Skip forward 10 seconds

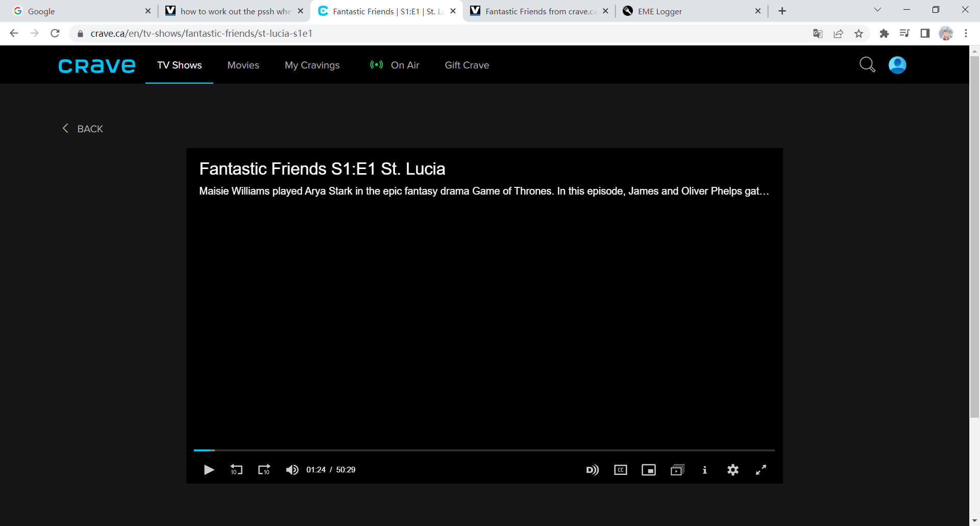click(264, 470)
